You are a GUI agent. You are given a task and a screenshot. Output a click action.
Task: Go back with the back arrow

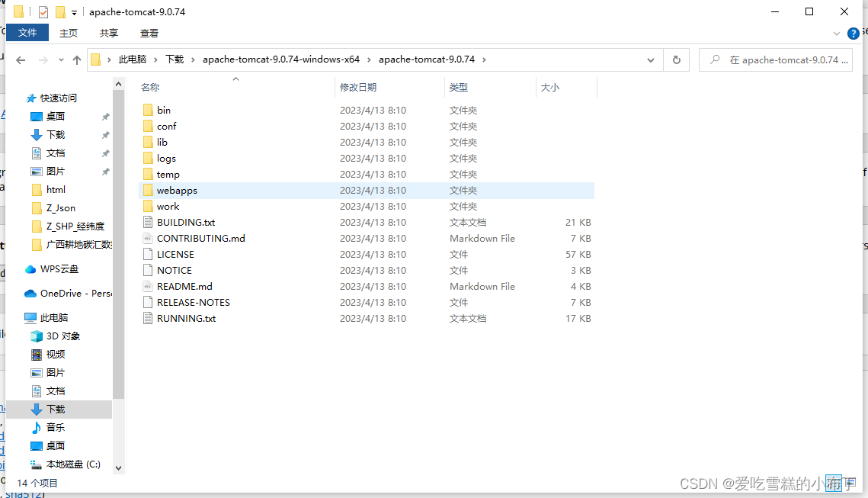(21, 59)
